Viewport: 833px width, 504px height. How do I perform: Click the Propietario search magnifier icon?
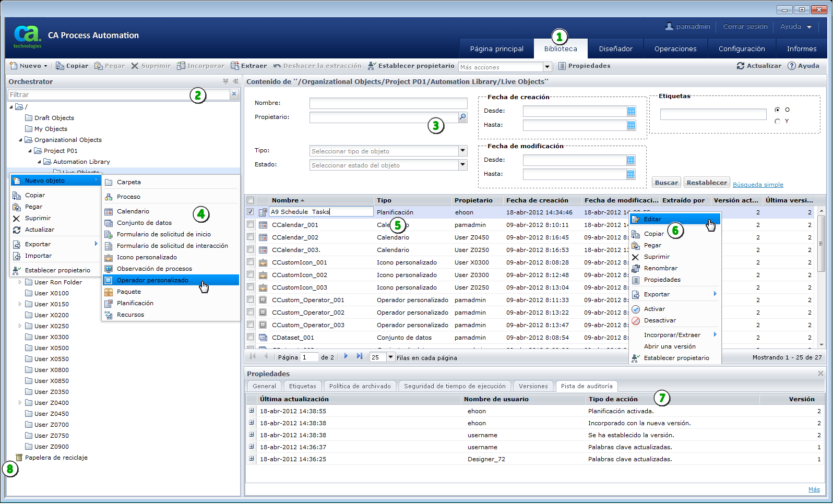pos(462,117)
